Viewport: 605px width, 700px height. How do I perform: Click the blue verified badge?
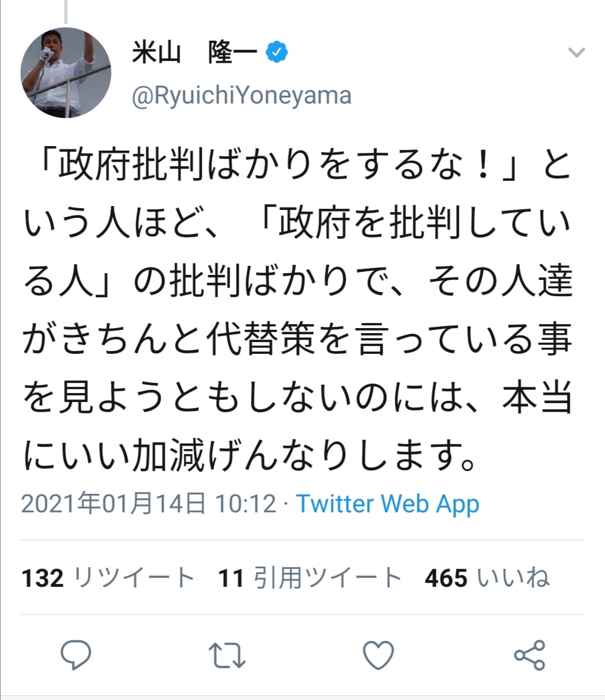(x=276, y=53)
